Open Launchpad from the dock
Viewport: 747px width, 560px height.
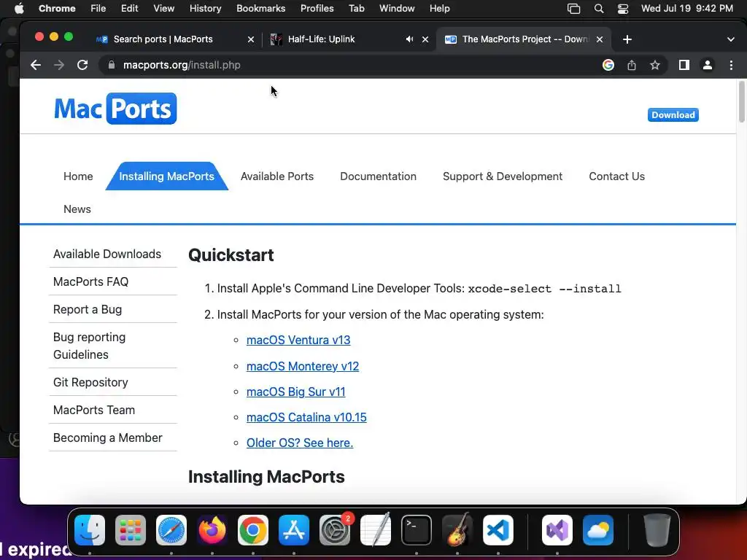[x=131, y=530]
